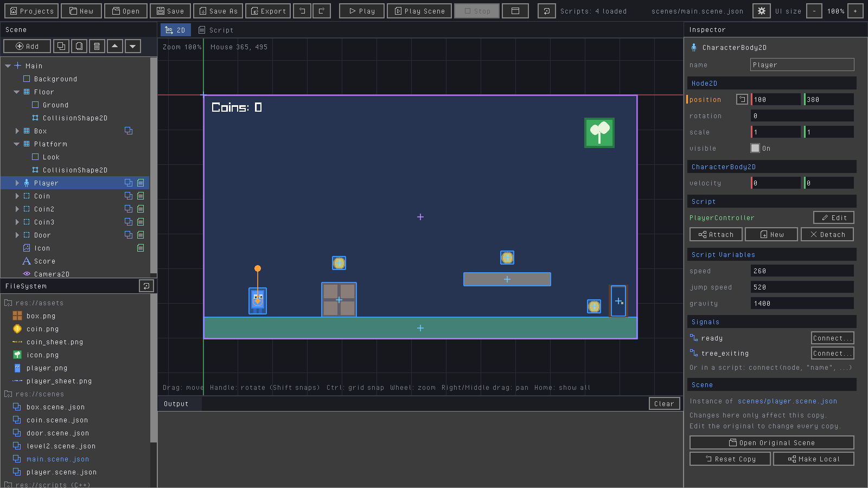Viewport: 868px width, 488px height.
Task: Select player_sheet.png in FileSystem
Action: pos(59,381)
